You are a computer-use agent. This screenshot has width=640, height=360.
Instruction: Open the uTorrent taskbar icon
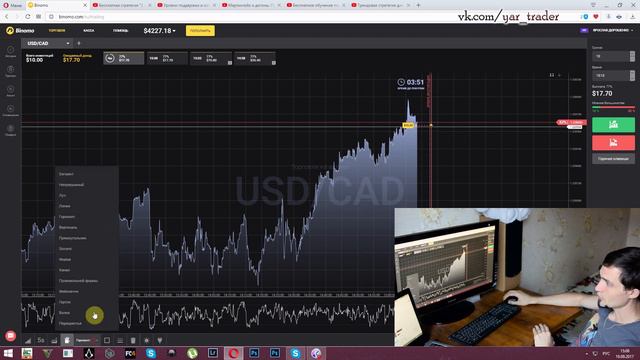pyautogui.click(x=192, y=353)
